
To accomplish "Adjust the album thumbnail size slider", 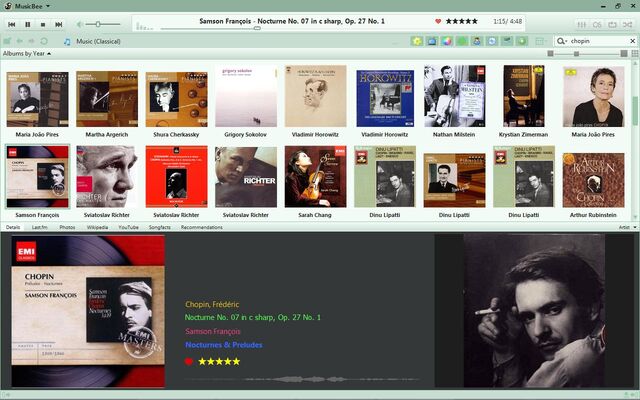I will pos(587,53).
